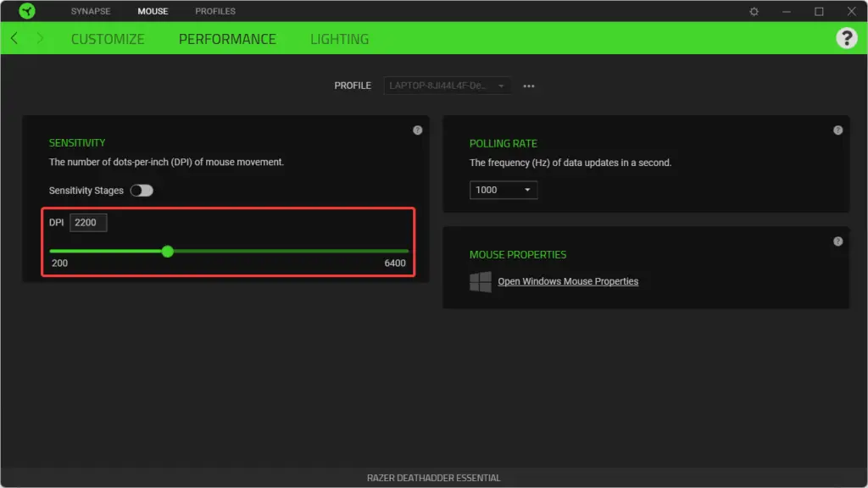Switch to the Synapse tab
Screen dimensions: 868x488
(x=91, y=11)
